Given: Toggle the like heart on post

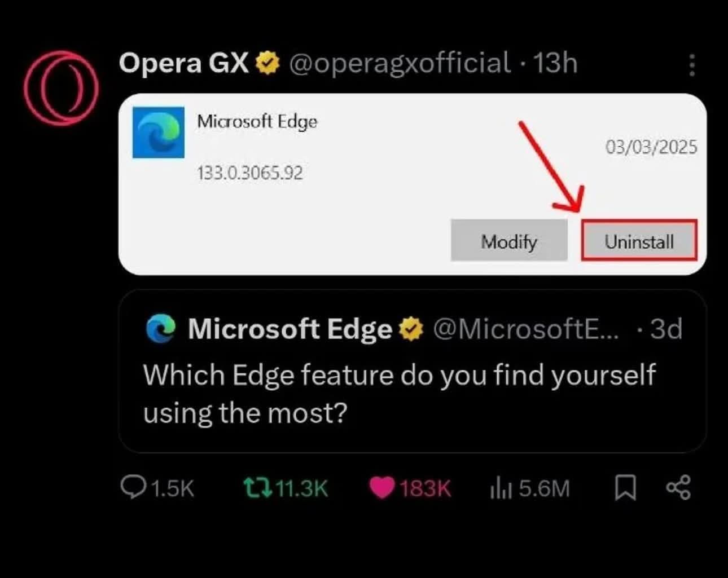Looking at the screenshot, I should click(381, 488).
